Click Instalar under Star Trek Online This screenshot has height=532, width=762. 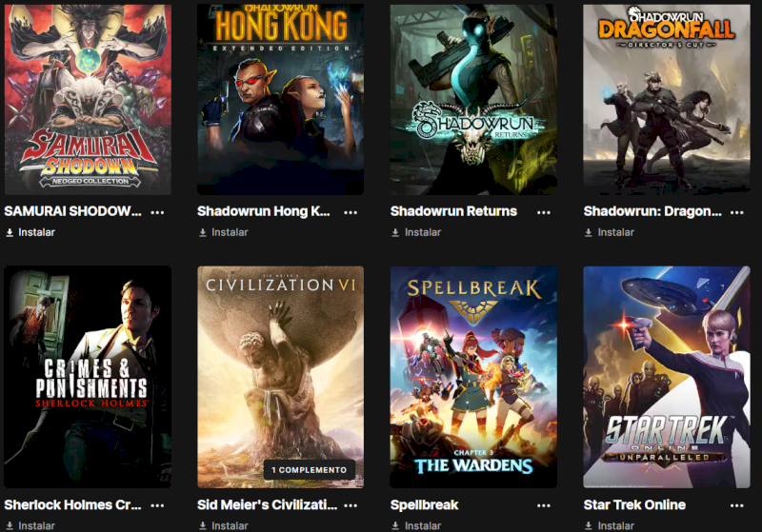[610, 525]
